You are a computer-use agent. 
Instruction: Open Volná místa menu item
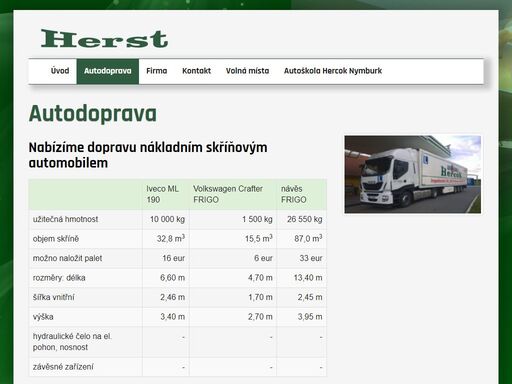(247, 71)
